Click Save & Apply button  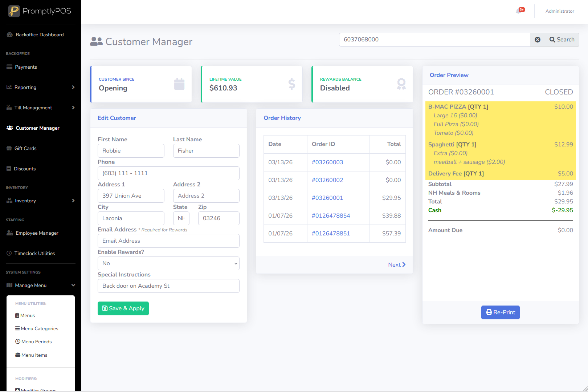(123, 308)
